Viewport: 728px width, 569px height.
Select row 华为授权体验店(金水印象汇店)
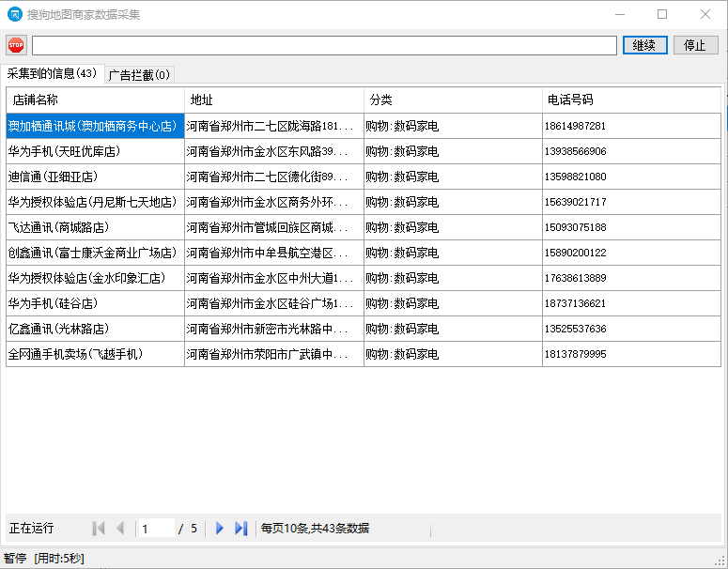(x=364, y=278)
